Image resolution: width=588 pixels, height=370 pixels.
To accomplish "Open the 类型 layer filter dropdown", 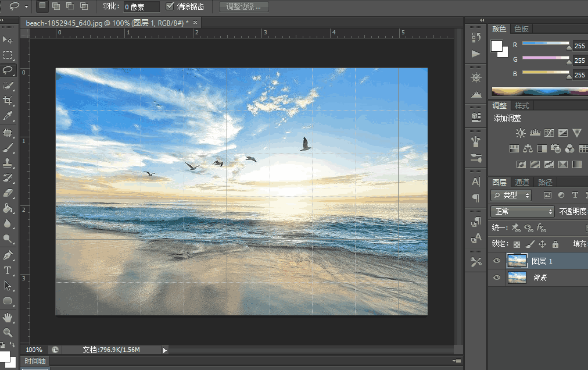I will tap(511, 195).
